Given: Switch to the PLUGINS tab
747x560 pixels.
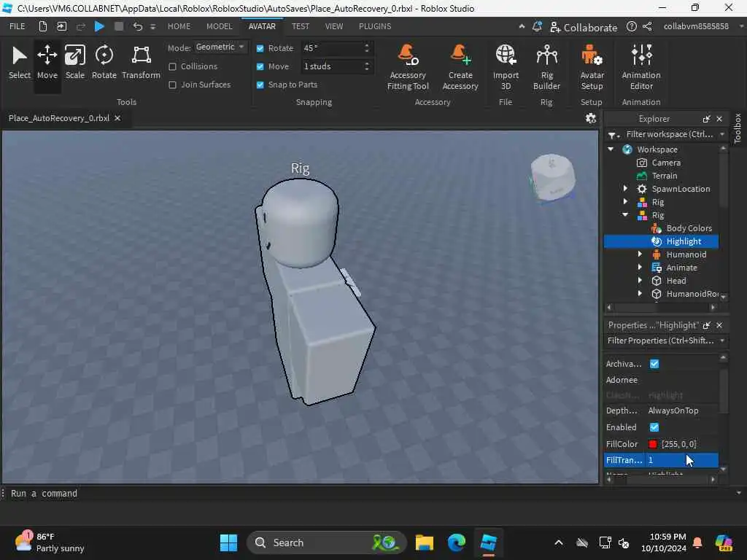Looking at the screenshot, I should click(x=375, y=26).
